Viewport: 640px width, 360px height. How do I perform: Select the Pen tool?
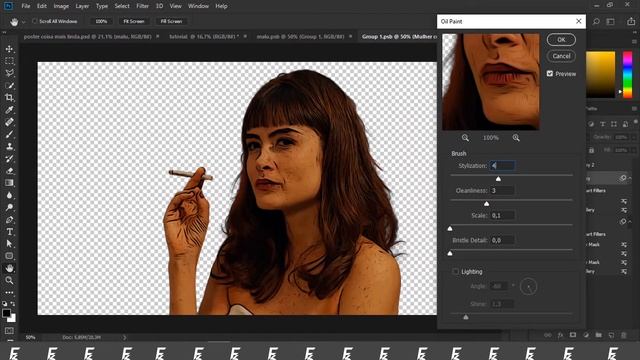point(9,220)
